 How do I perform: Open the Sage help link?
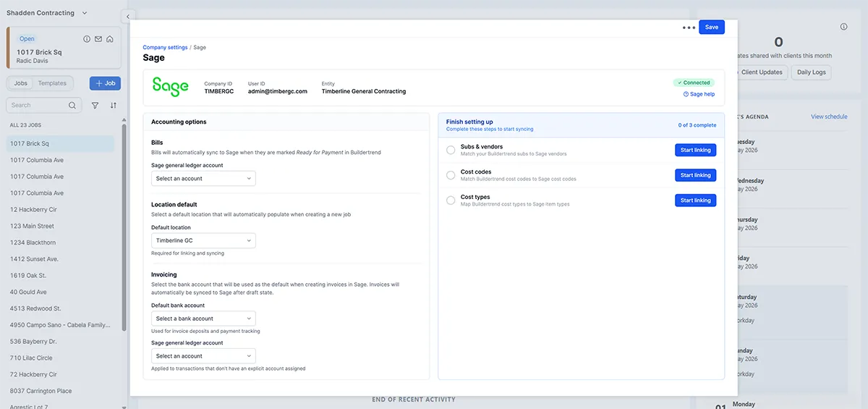point(699,94)
